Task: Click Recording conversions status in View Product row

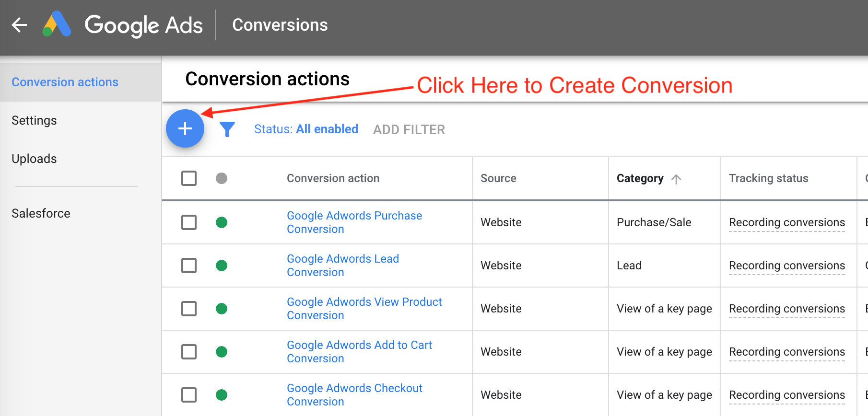Action: coord(787,309)
